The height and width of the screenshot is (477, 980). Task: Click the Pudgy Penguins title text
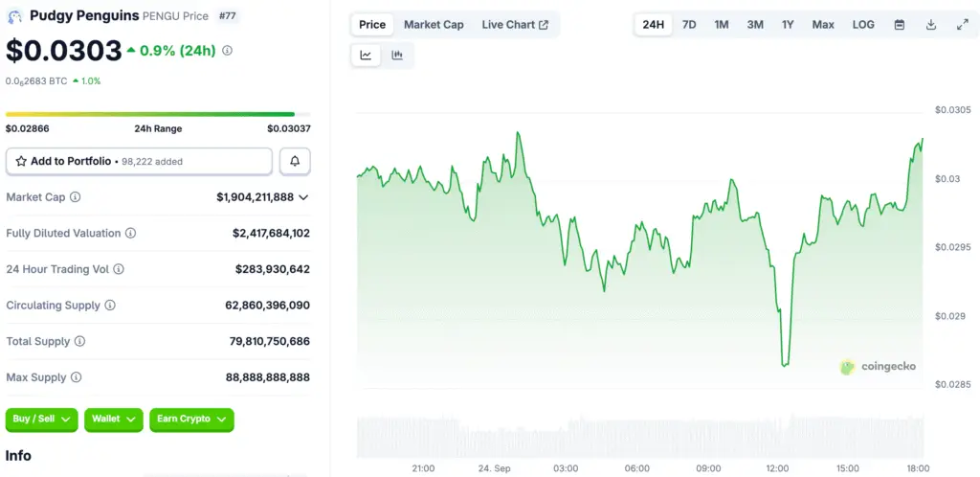[85, 15]
